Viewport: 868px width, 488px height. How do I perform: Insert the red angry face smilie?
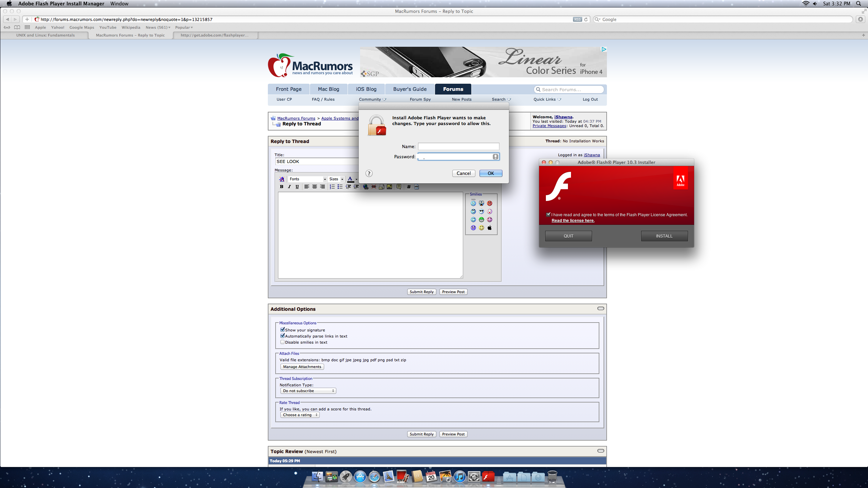[490, 203]
